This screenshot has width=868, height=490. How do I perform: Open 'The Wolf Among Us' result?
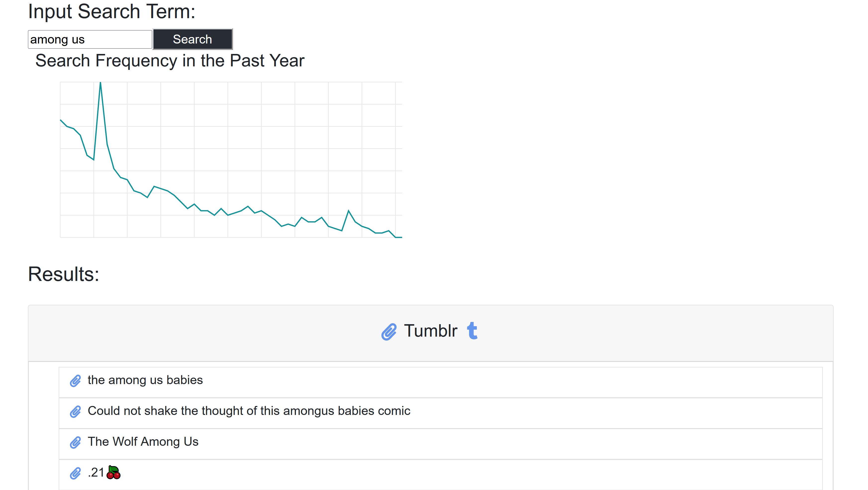tap(143, 442)
